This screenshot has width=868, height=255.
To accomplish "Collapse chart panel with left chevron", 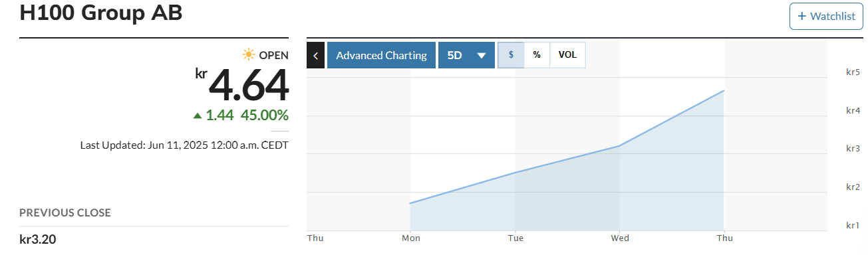I will [315, 55].
